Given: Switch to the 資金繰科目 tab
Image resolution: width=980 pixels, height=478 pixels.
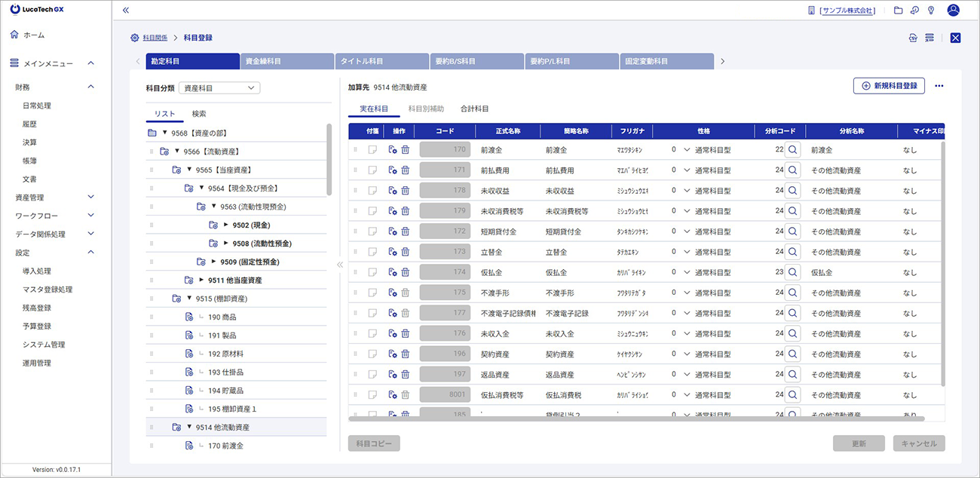Looking at the screenshot, I should click(286, 61).
